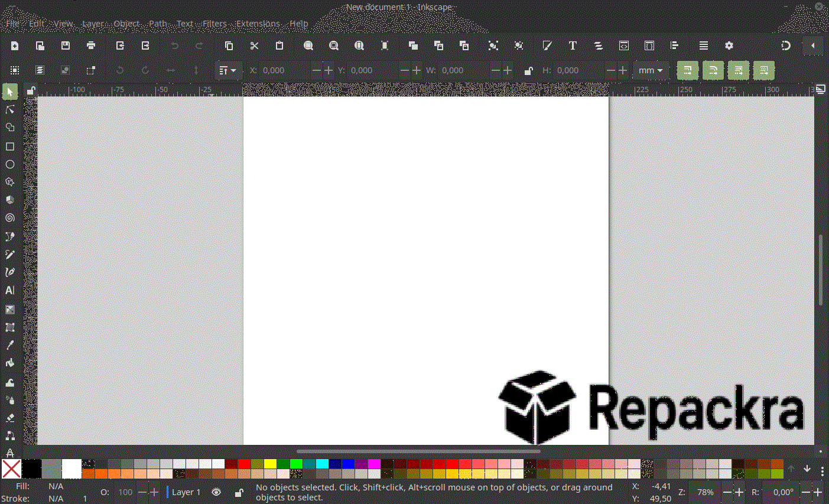Screen dimensions: 829x504
Task: Pick the cyan palette swatch
Action: [323, 464]
